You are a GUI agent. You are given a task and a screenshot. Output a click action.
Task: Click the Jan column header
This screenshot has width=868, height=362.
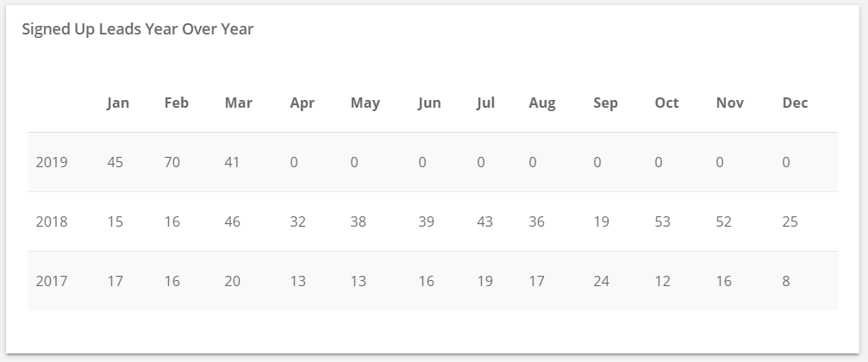(118, 103)
